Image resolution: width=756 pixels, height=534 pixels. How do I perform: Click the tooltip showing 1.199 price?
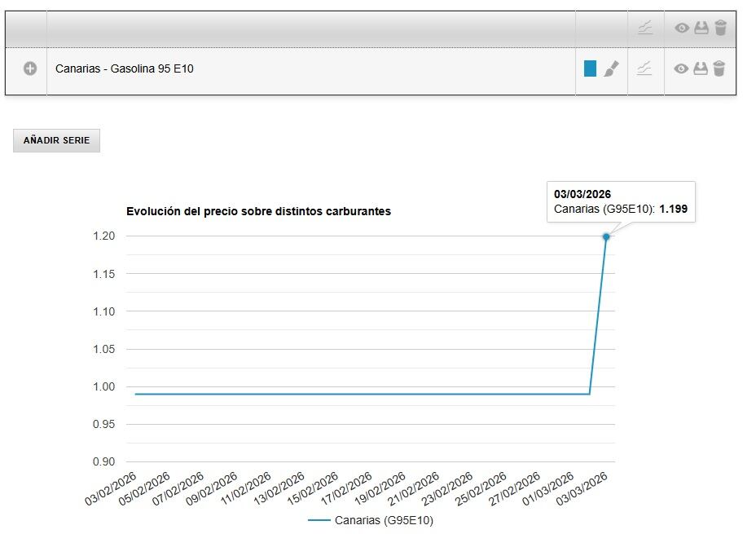(621, 202)
